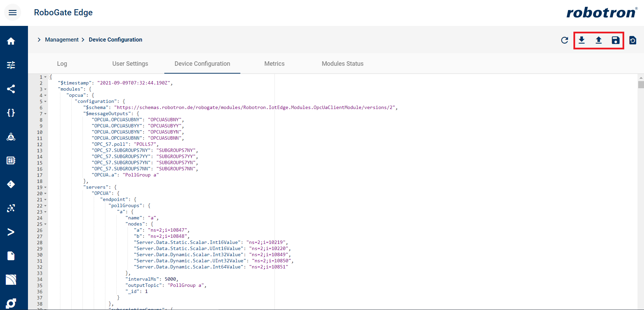Screen dimensions: 644x310
Task: Open the hamburger navigation menu
Action: [13, 13]
